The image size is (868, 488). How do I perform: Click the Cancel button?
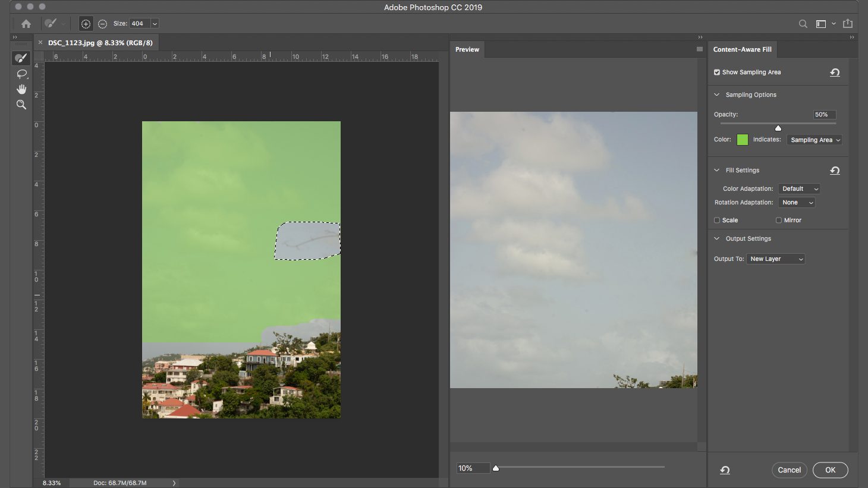pyautogui.click(x=790, y=470)
